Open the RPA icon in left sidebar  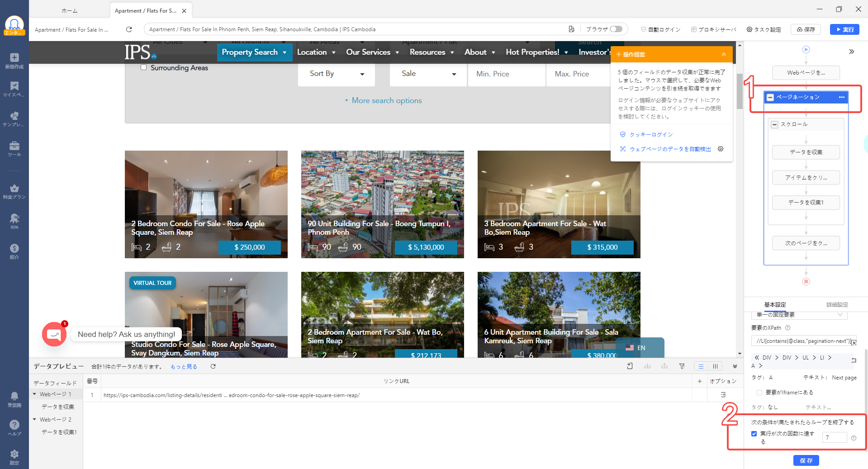(14, 221)
